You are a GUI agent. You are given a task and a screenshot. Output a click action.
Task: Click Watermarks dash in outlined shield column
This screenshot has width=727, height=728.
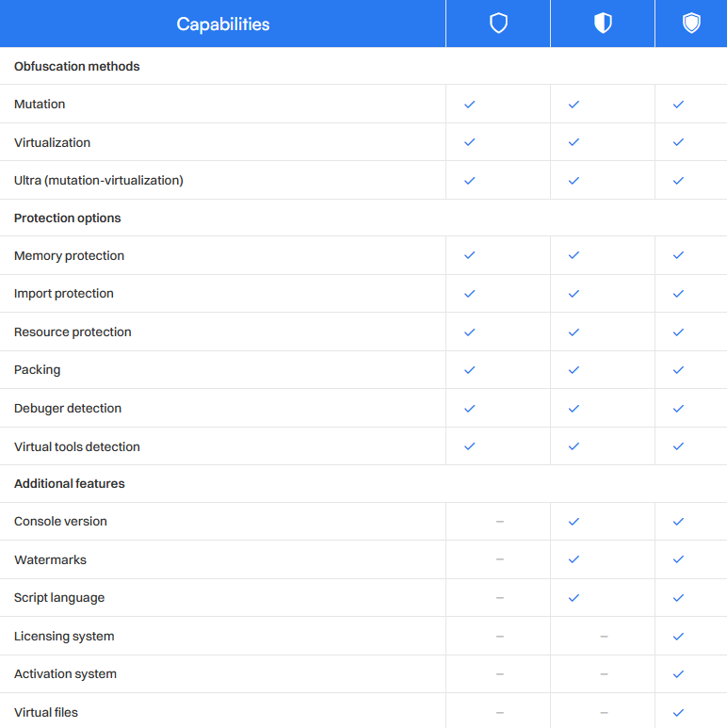click(499, 559)
